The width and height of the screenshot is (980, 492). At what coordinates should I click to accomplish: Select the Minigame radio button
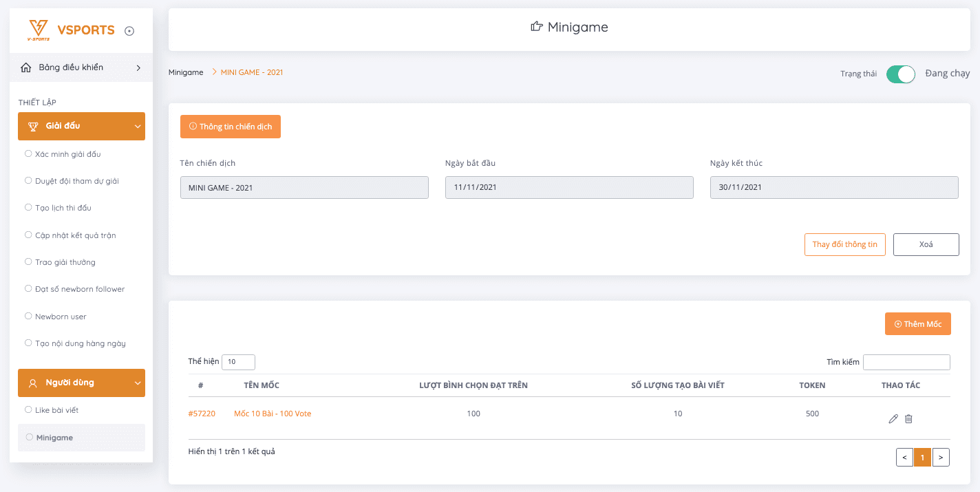point(28,437)
